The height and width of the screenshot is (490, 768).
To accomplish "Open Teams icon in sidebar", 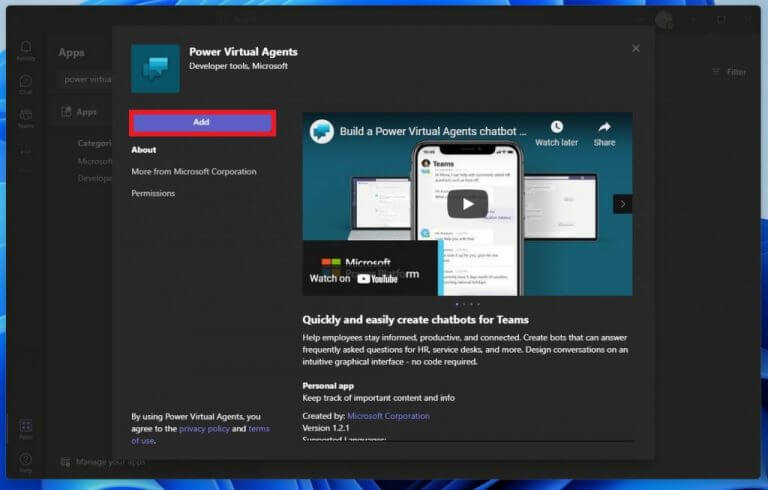I will click(25, 115).
